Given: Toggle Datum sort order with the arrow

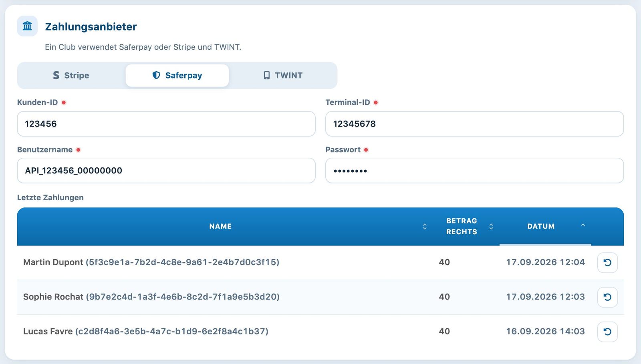Looking at the screenshot, I should (583, 225).
